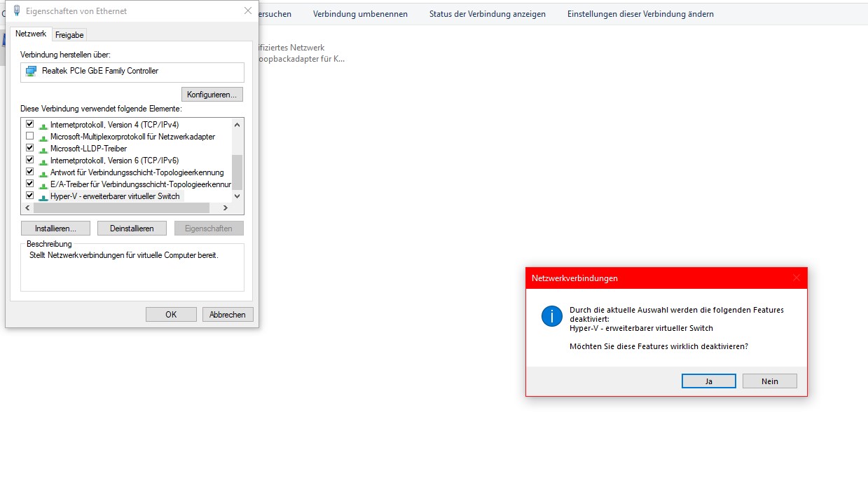
Task: Select the Internetprotokoll, Version 4 (TCP/IPv4) text
Action: coord(114,125)
